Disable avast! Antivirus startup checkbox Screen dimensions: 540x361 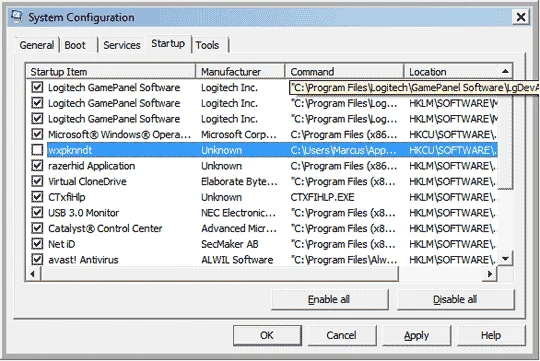(37, 259)
